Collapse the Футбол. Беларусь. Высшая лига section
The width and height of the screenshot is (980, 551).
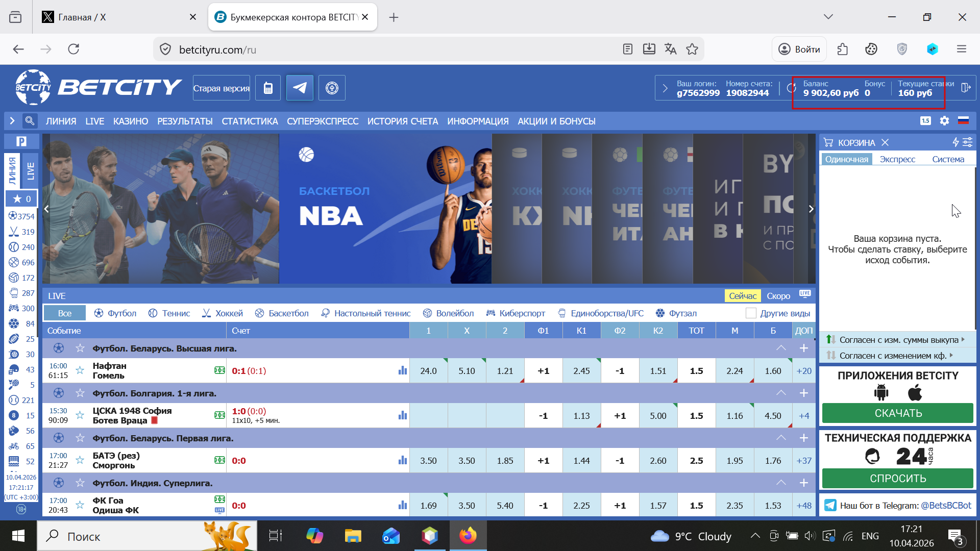coord(781,348)
